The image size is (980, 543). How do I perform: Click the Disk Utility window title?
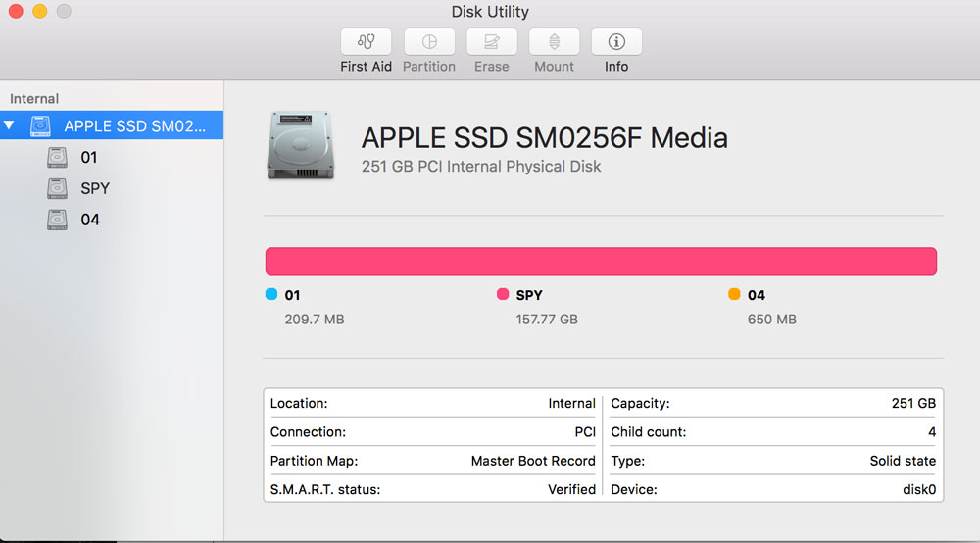tap(490, 11)
